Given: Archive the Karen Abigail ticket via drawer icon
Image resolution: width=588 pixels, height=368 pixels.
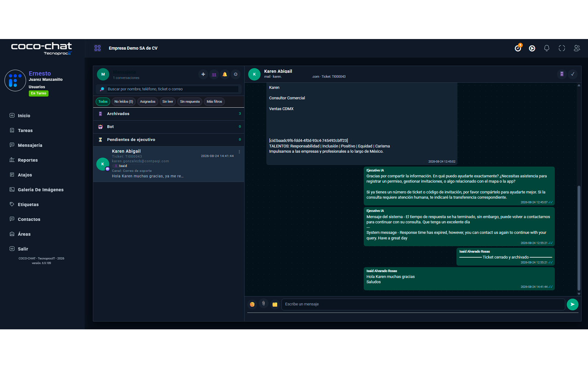Looking at the screenshot, I should click(562, 74).
